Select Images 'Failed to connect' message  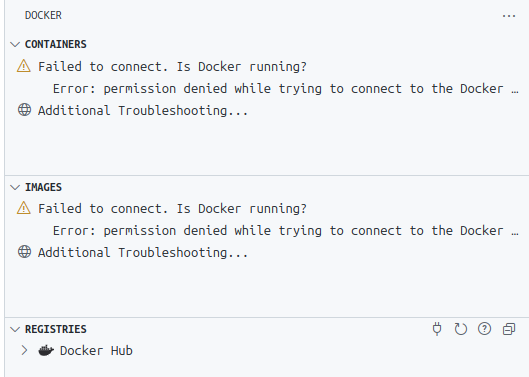[x=172, y=209]
